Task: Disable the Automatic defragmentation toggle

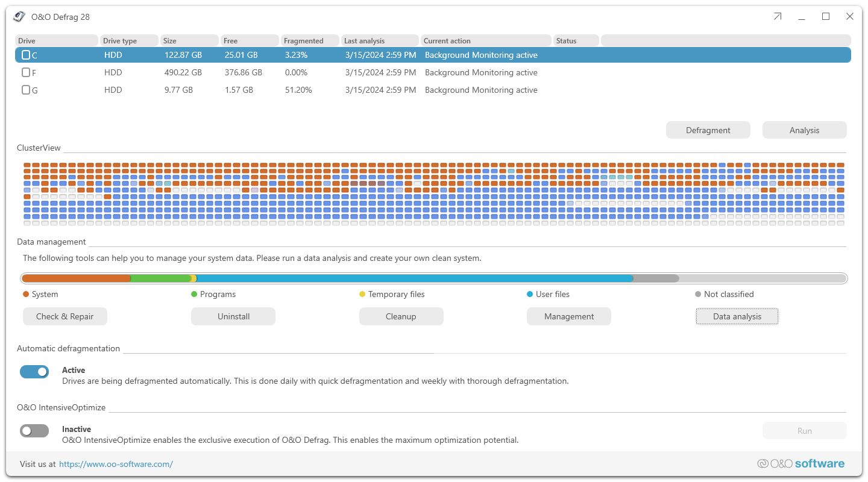Action: click(34, 372)
